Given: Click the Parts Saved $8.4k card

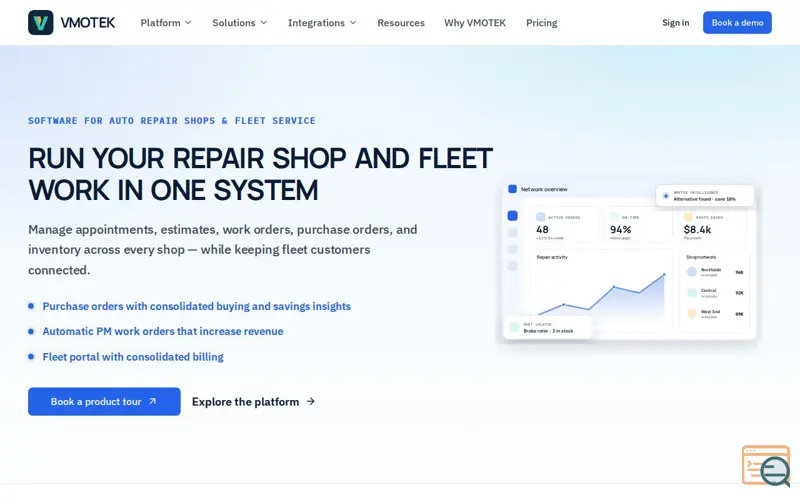Looking at the screenshot, I should coord(712,224).
